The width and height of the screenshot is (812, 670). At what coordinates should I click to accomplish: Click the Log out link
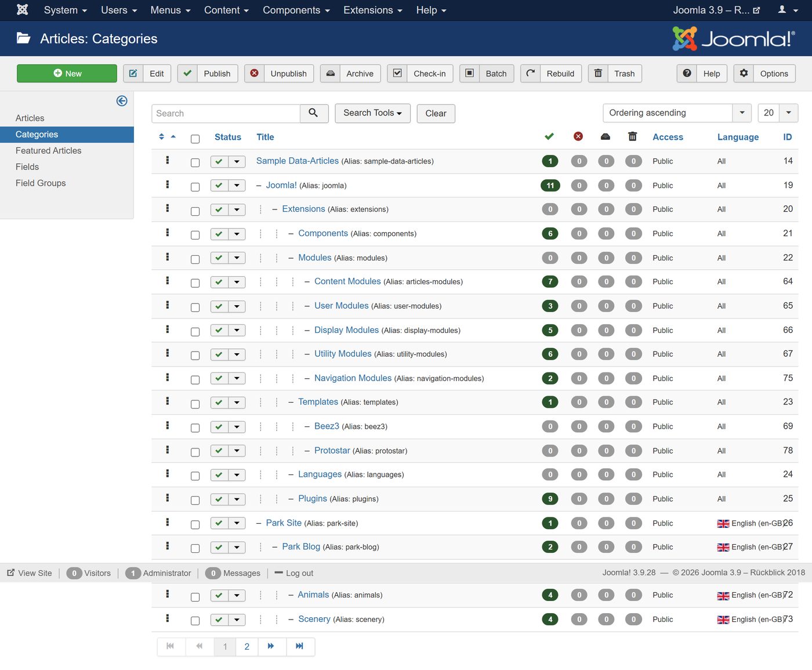point(294,573)
